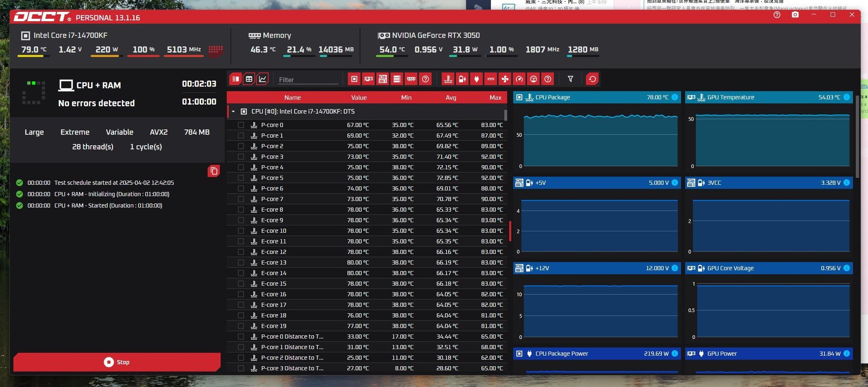Click the CPU 5103 MHz clock readout
The image size is (868, 387).
coord(184,49)
